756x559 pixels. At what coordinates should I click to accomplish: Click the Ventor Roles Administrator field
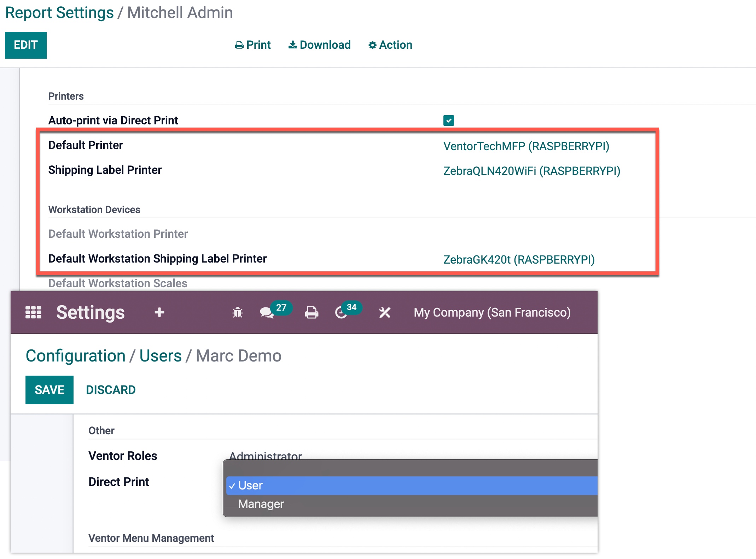[265, 455]
